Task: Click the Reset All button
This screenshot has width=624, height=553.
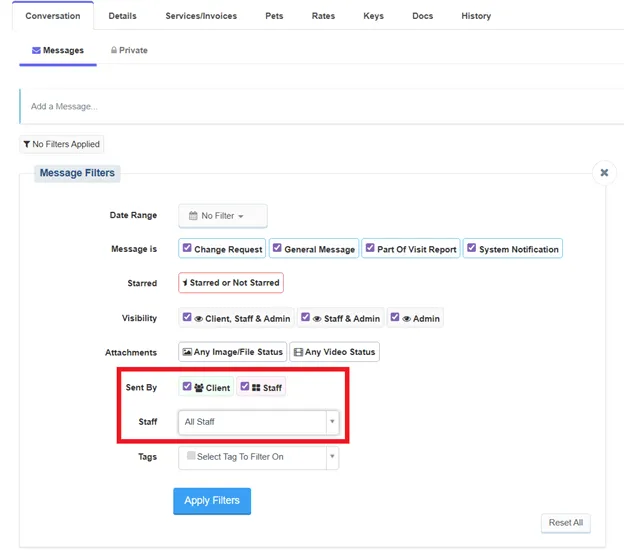Action: [x=566, y=523]
